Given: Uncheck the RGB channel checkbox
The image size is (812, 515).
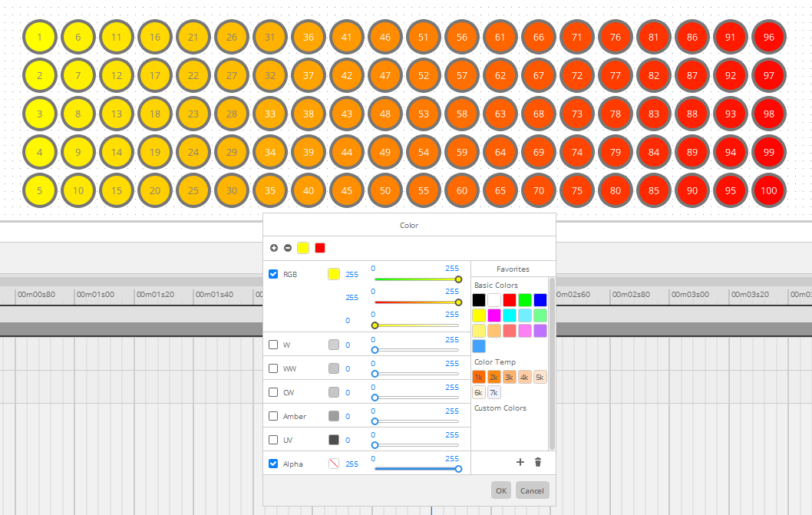Looking at the screenshot, I should tap(273, 274).
